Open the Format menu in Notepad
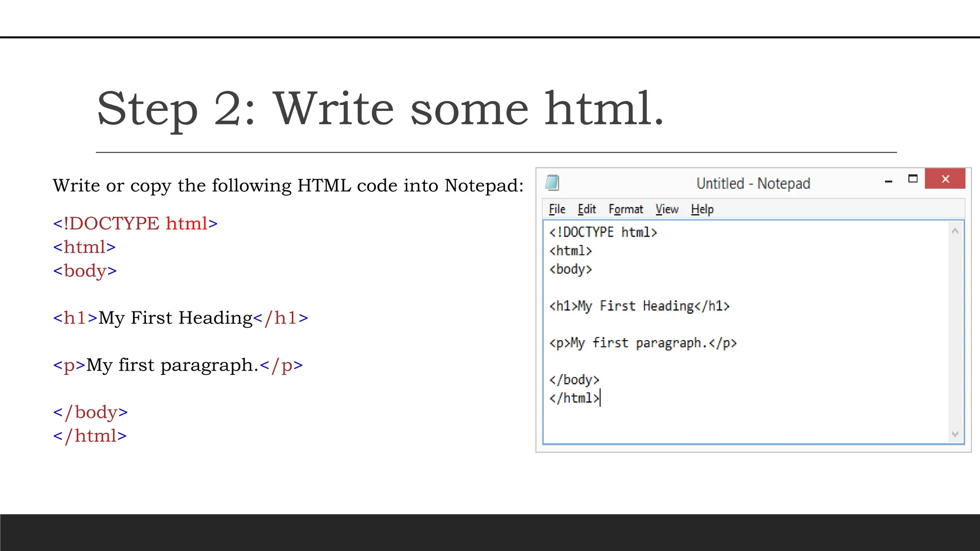 [626, 209]
